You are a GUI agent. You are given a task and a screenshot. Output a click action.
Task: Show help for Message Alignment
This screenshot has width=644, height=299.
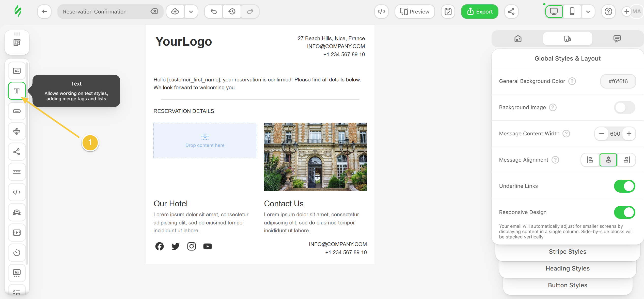[555, 160]
